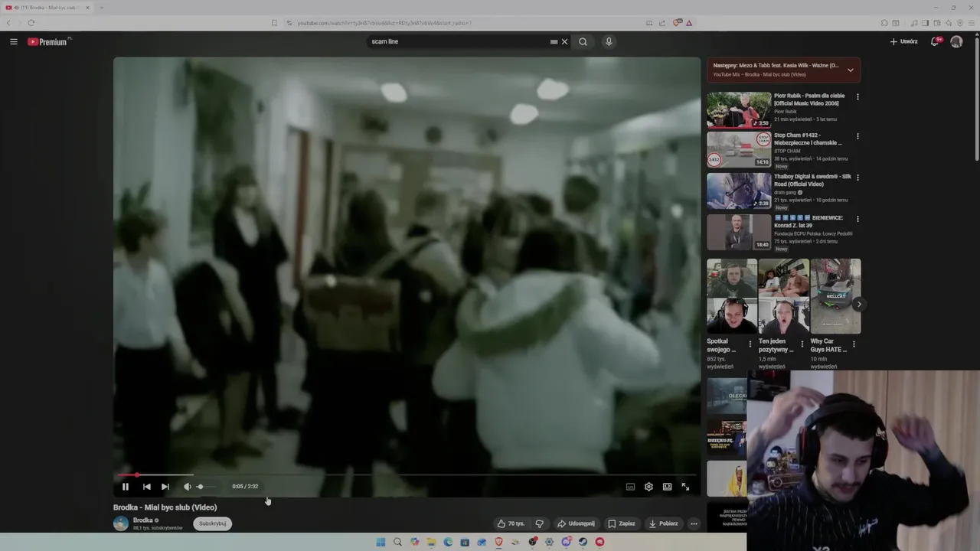Open the 'Spotkał swojego' Short
Screen dimensions: 980x551
coord(732,296)
